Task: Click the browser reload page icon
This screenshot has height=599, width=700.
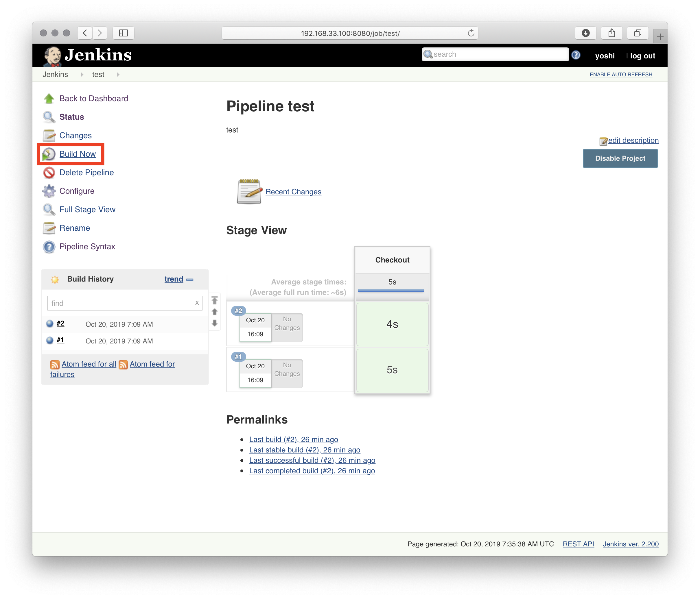Action: pyautogui.click(x=471, y=33)
